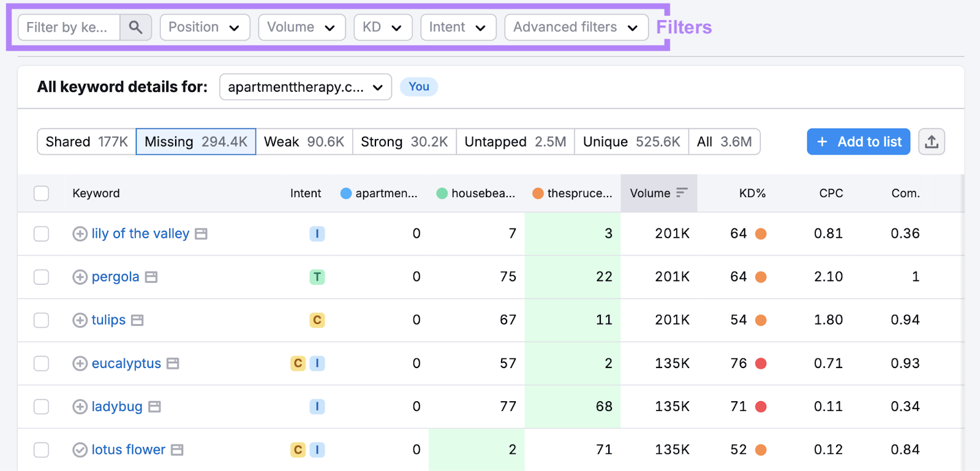
Task: Click the plus icon beside lily of the valley
Action: tap(80, 234)
